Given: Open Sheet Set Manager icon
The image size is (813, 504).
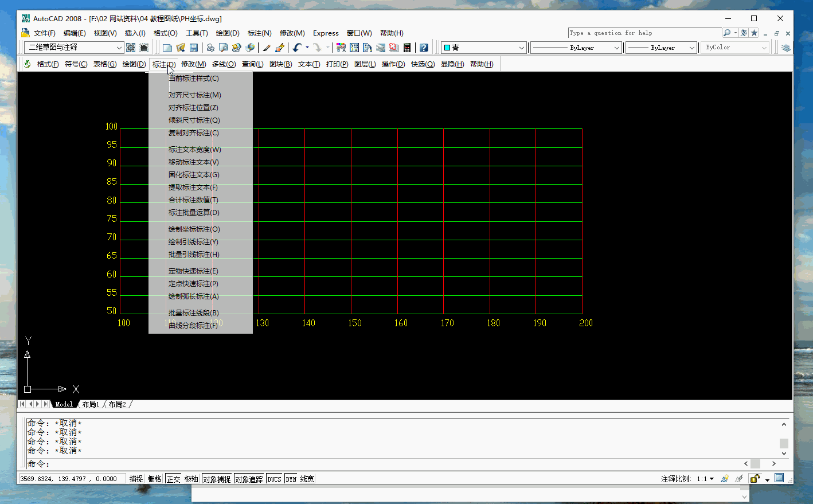Looking at the screenshot, I should click(x=381, y=48).
